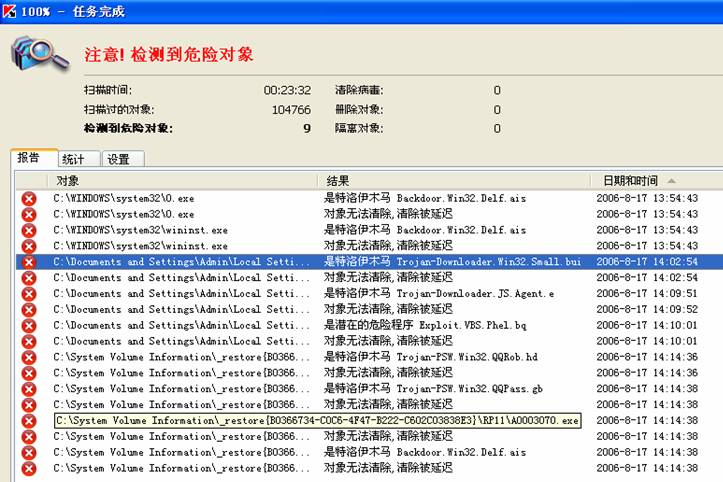Open the 设置 tab

(123, 159)
